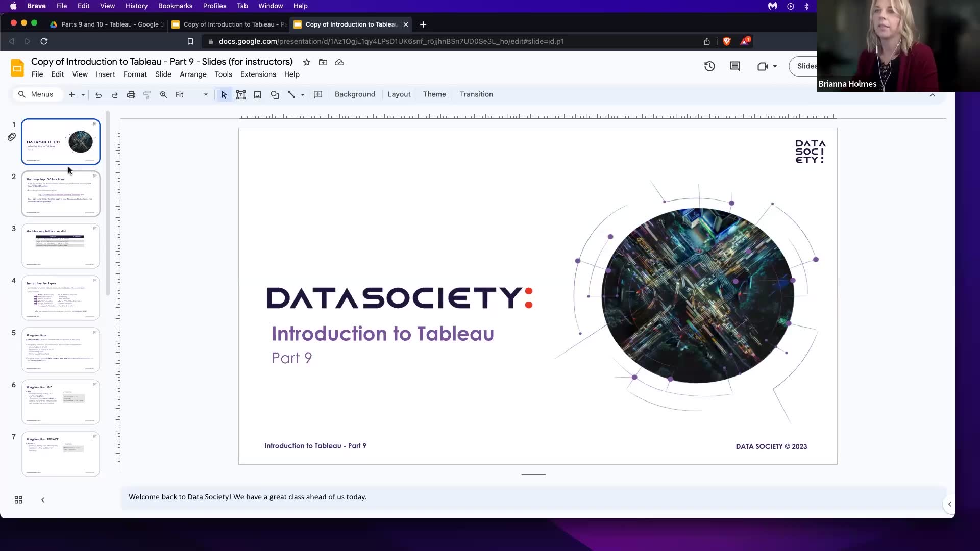Click the Slideshow button
The height and width of the screenshot is (551, 980).
coord(803,66)
